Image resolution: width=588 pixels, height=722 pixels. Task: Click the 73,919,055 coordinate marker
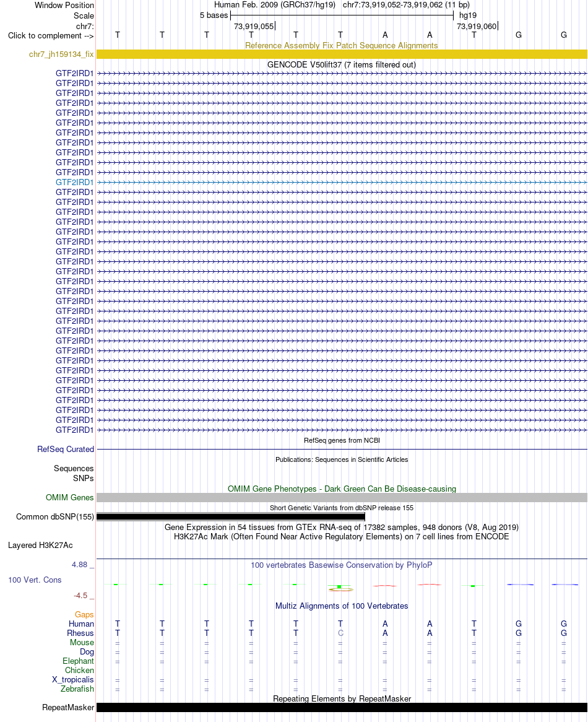coord(254,26)
